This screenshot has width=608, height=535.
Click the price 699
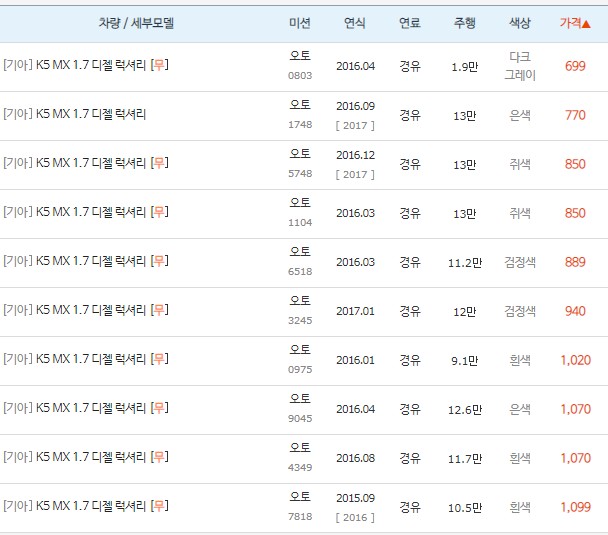coord(575,66)
